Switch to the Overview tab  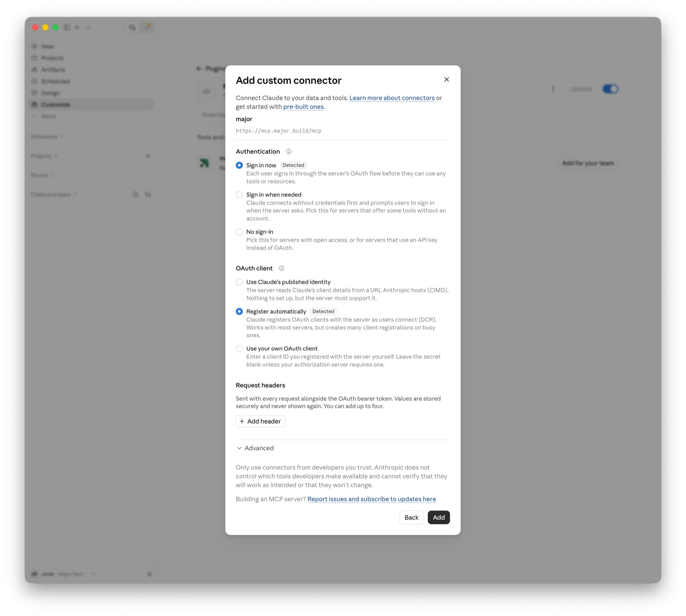point(213,115)
